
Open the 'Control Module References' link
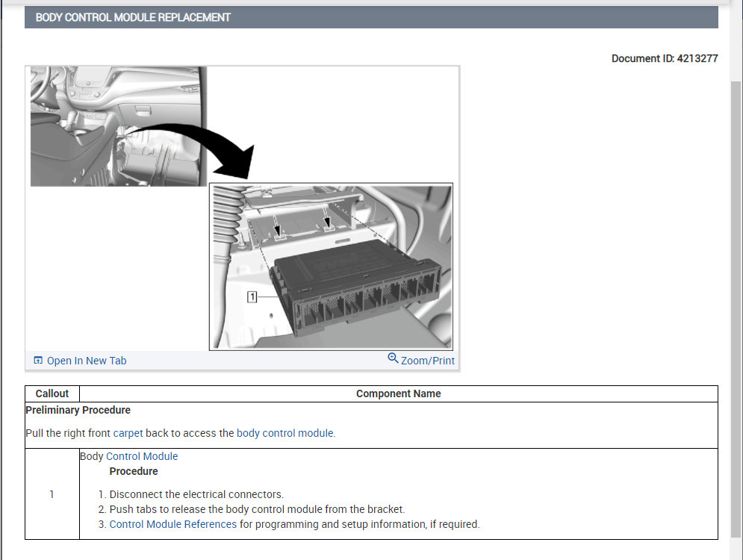tap(173, 524)
